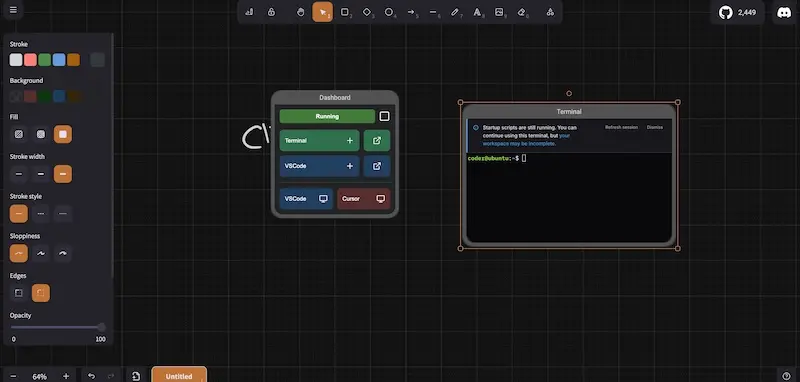Select the Hand pan tool
800x382 pixels.
pos(301,12)
